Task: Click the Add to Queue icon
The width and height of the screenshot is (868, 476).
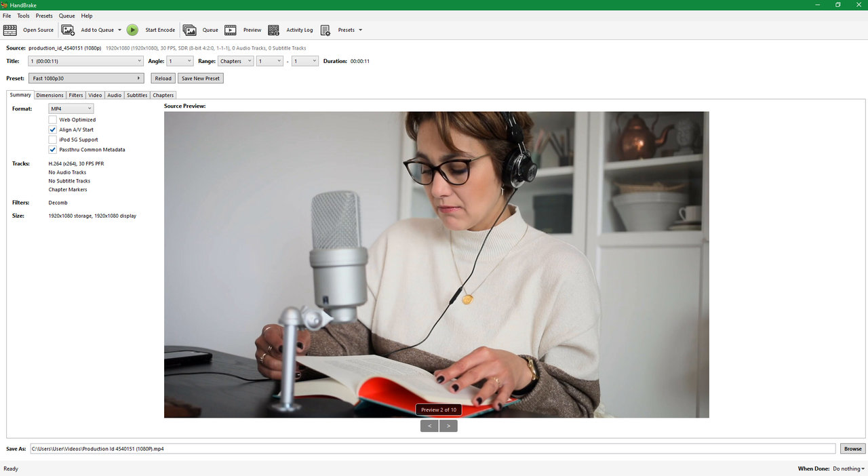Action: click(x=68, y=30)
